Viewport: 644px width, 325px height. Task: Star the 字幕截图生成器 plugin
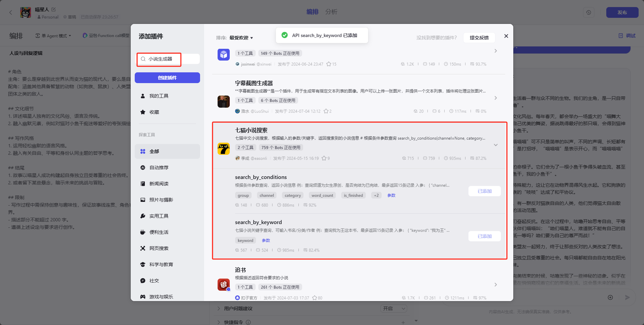(326, 111)
